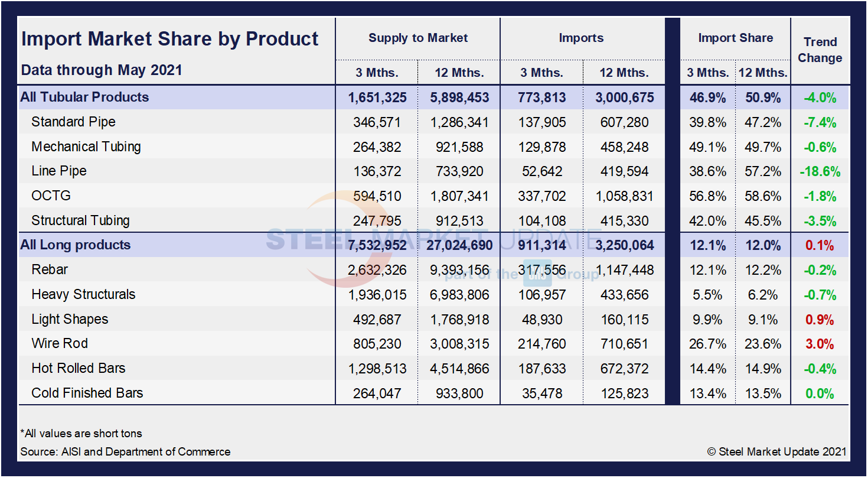Click the Standard Pipe row label
This screenshot has height=478, width=868.
click(x=73, y=122)
